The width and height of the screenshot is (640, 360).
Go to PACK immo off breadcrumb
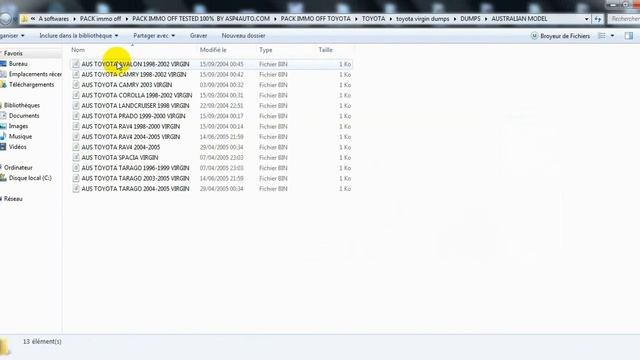100,19
